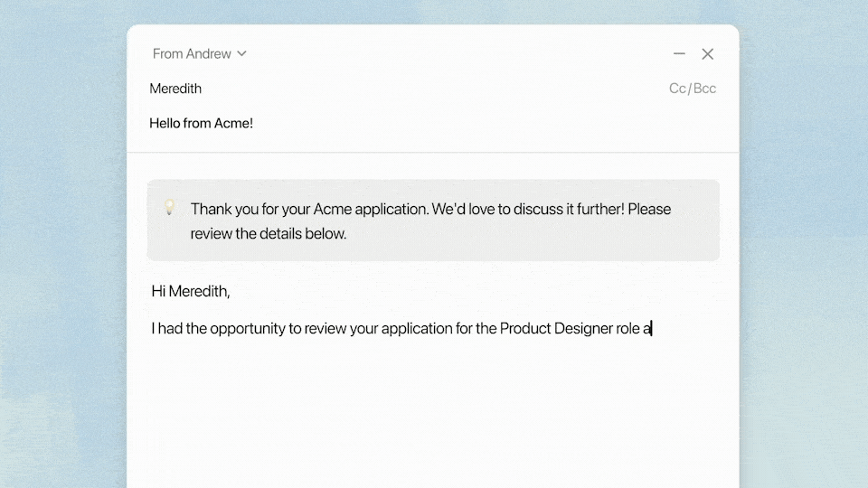Click the word Acme in subject
This screenshot has width=868, height=488.
[231, 123]
